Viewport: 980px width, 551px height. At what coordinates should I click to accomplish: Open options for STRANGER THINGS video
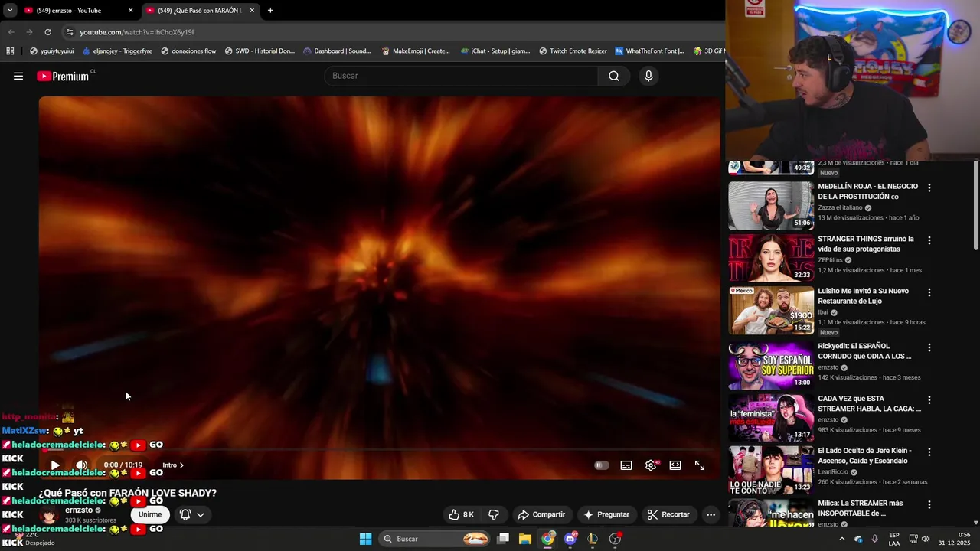(x=929, y=240)
